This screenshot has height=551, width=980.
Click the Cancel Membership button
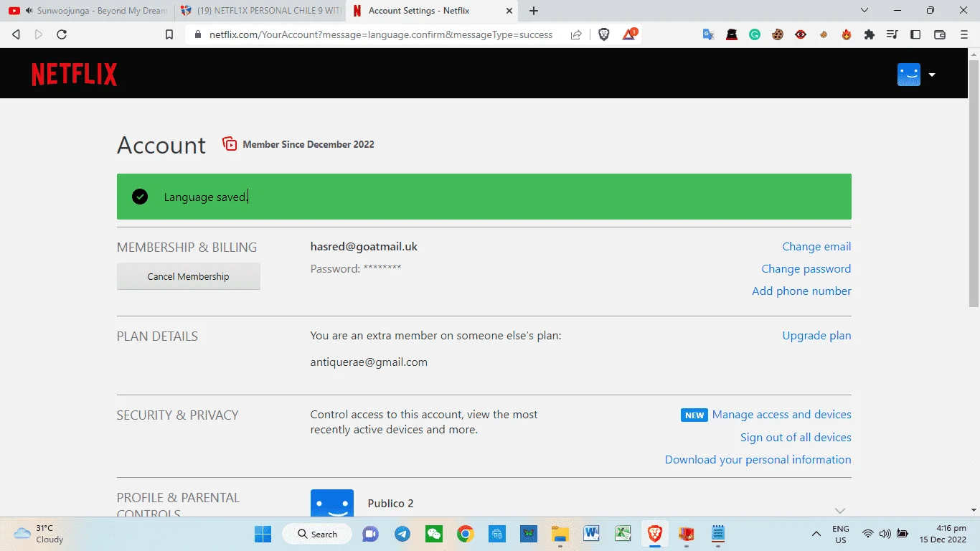coord(189,276)
